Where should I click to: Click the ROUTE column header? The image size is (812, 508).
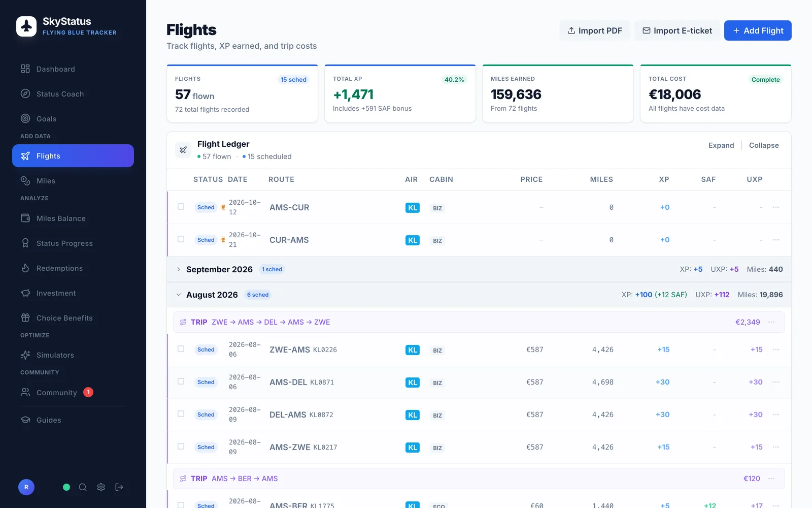(281, 179)
